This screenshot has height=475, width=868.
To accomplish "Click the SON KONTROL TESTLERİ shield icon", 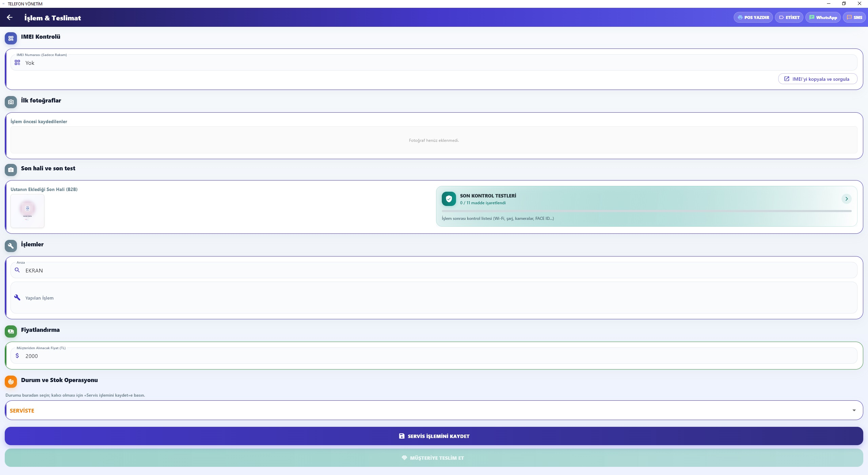I will point(449,199).
